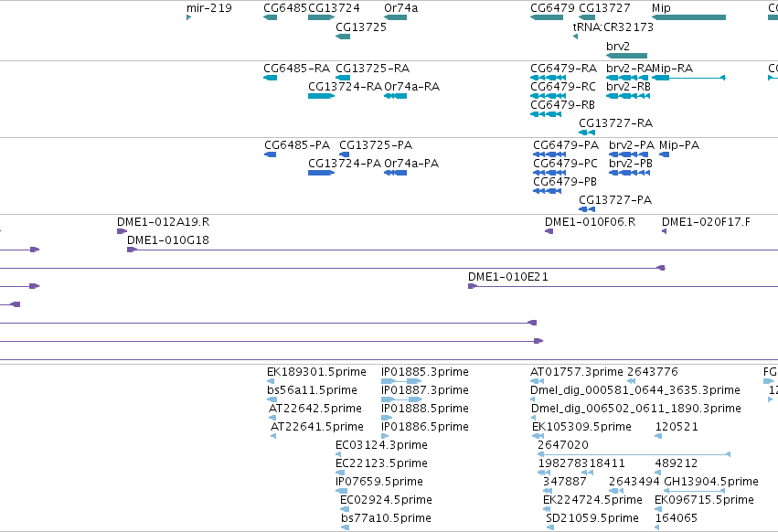Image resolution: width=778 pixels, height=532 pixels.
Task: Open Dmel_dig_000581_0644_3635.3prime label
Action: point(635,390)
